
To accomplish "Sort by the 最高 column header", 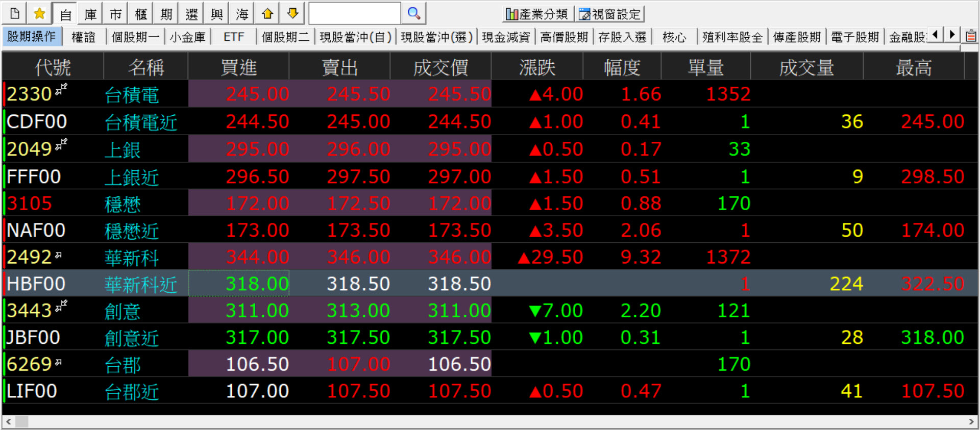I will [x=914, y=67].
